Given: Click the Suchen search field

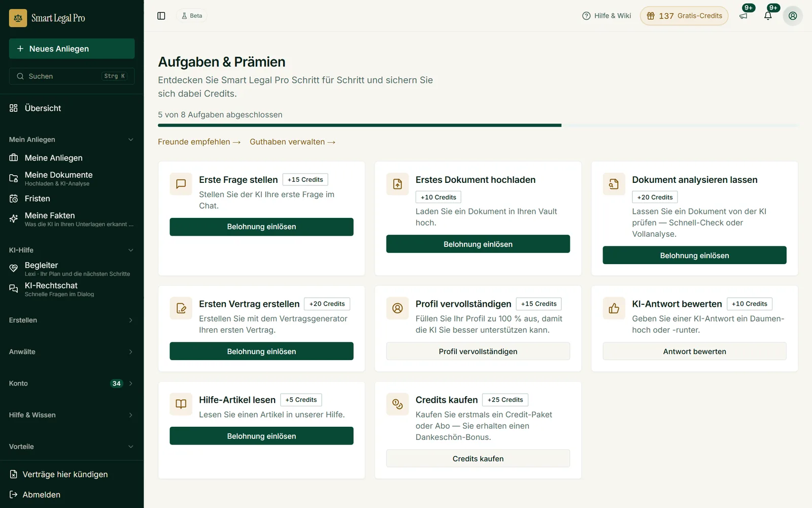Looking at the screenshot, I should pyautogui.click(x=72, y=76).
